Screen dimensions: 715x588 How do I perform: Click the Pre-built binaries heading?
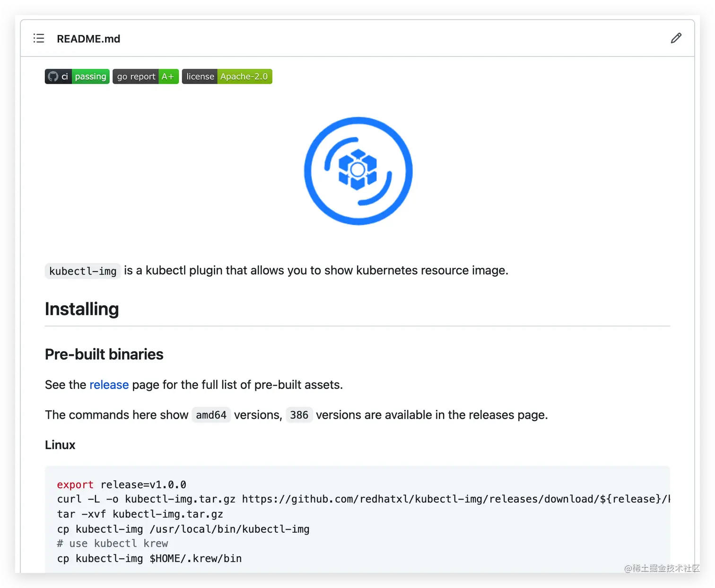tap(104, 355)
